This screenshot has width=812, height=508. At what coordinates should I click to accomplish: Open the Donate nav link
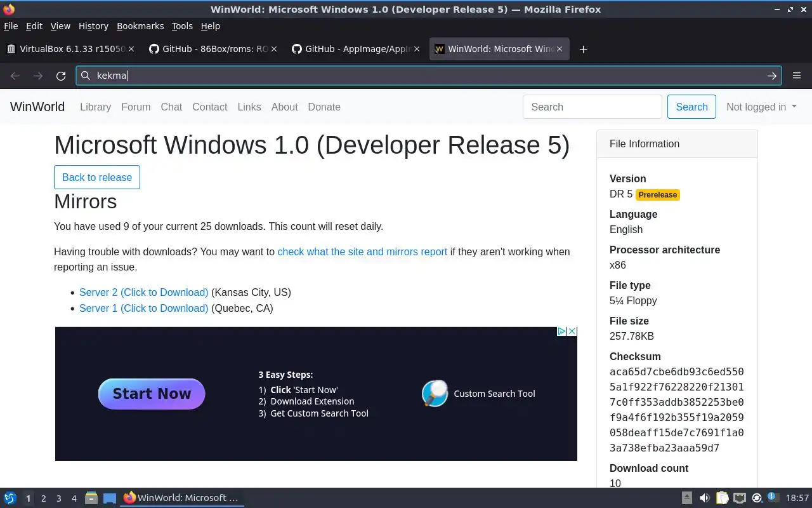[x=324, y=107]
